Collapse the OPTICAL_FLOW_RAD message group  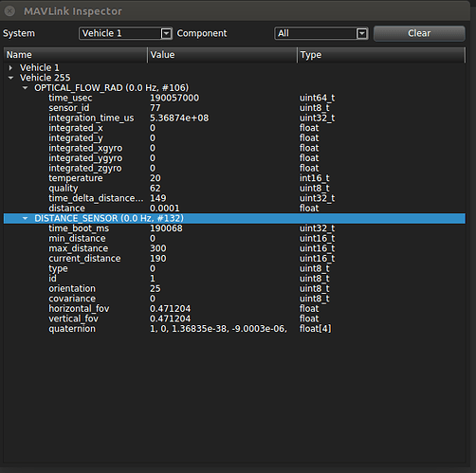coord(26,88)
